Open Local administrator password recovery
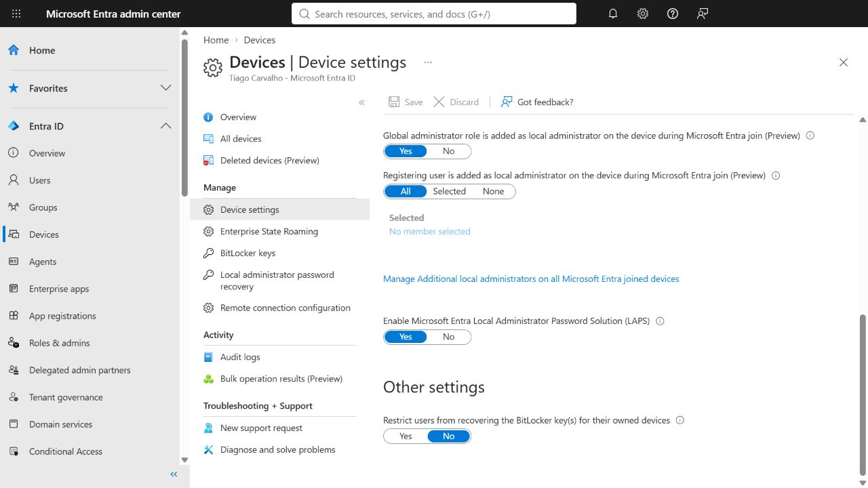The image size is (868, 488). pos(279,281)
